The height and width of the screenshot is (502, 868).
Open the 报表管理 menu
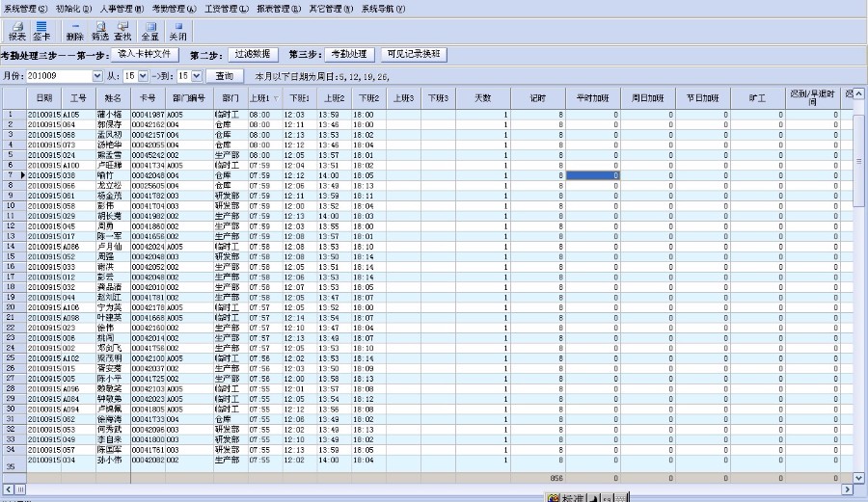pos(279,9)
